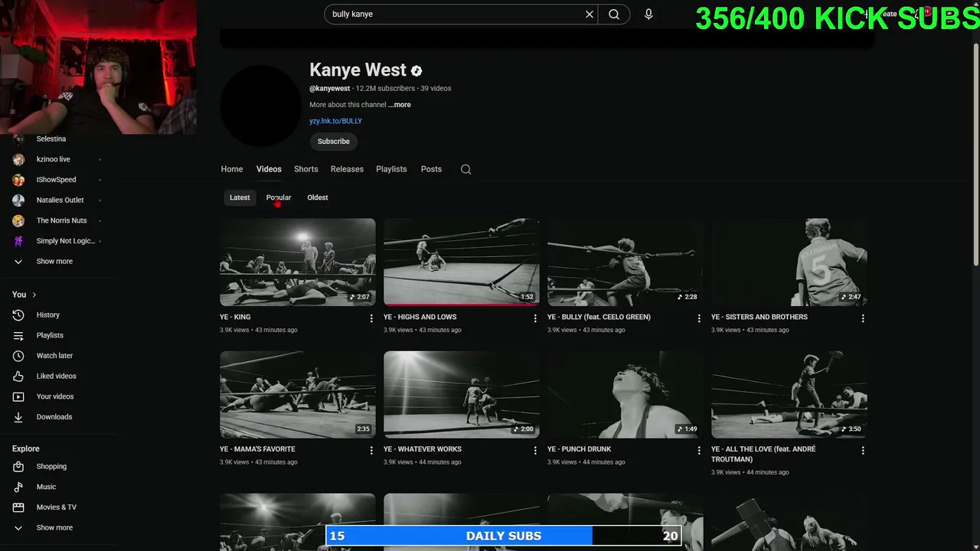Click the page vertical scrollbar
Image resolution: width=980 pixels, height=551 pixels.
click(975, 153)
